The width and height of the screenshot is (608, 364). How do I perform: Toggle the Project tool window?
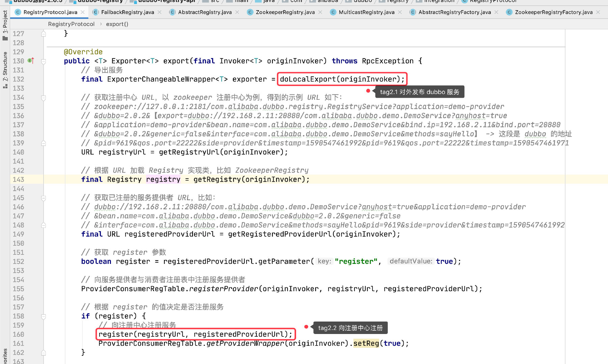coord(5,25)
